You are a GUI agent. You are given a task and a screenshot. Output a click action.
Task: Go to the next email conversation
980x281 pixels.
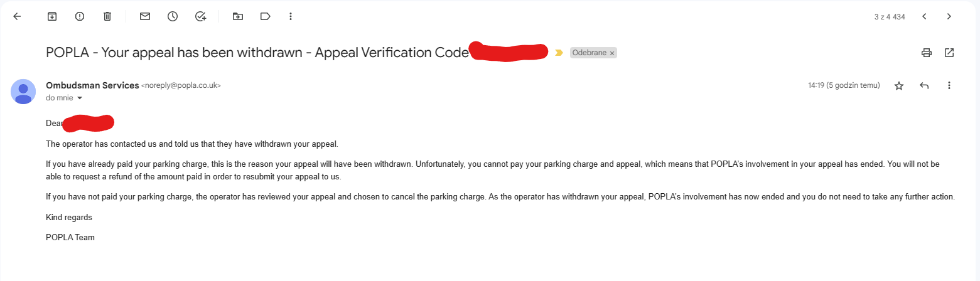[x=949, y=17]
